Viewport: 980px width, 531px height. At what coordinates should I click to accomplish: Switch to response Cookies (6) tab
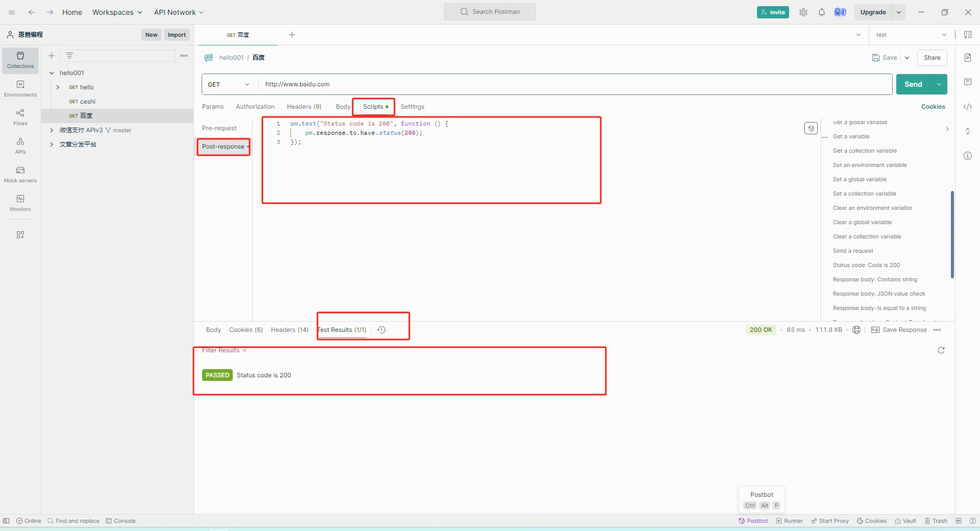[x=246, y=330]
